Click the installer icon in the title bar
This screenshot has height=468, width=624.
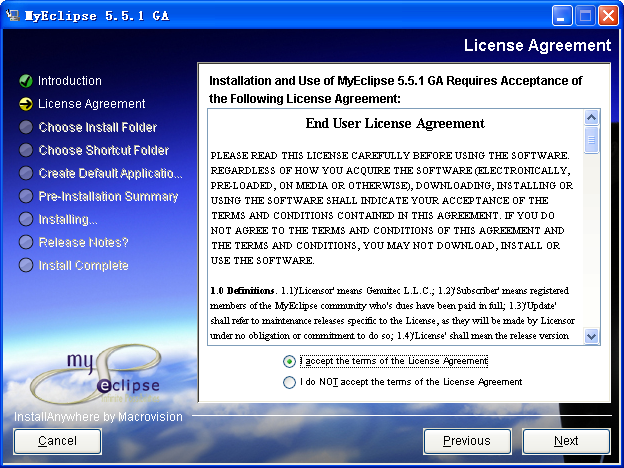pos(13,15)
